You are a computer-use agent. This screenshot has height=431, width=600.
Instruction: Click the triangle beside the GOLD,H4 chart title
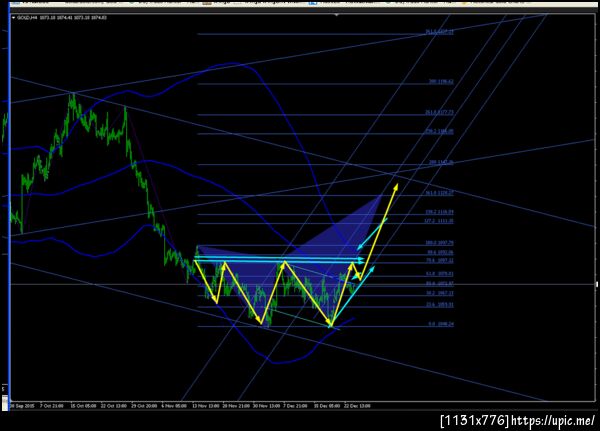click(x=13, y=18)
